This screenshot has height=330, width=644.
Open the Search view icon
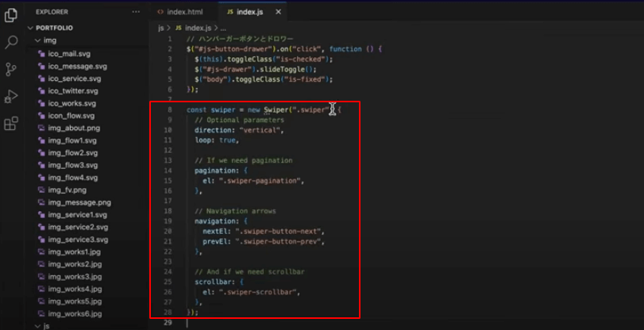point(11,42)
